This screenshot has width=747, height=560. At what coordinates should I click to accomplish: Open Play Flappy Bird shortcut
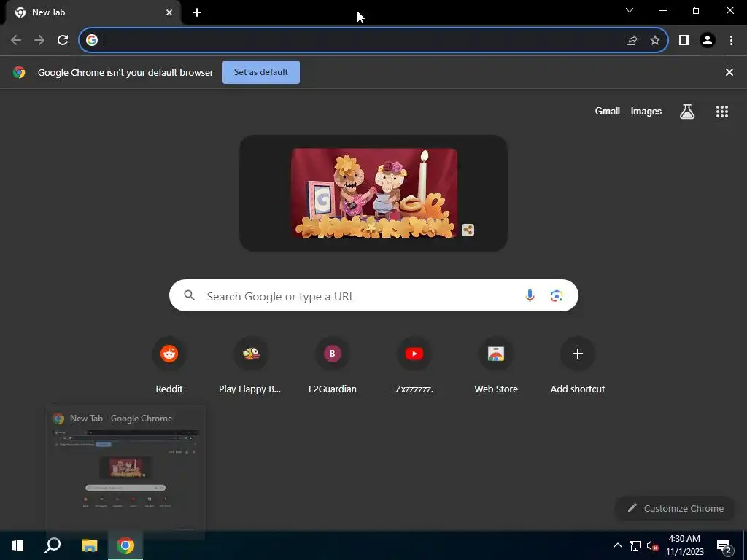(250, 365)
